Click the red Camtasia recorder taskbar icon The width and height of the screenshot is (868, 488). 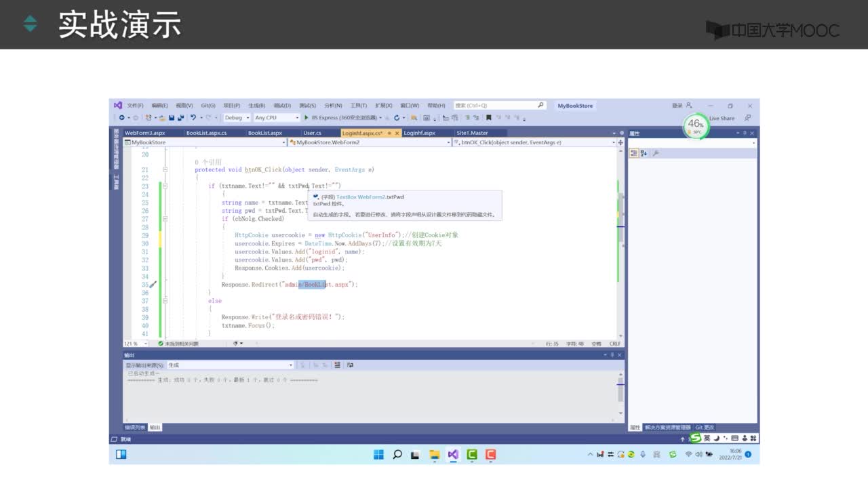(x=490, y=454)
